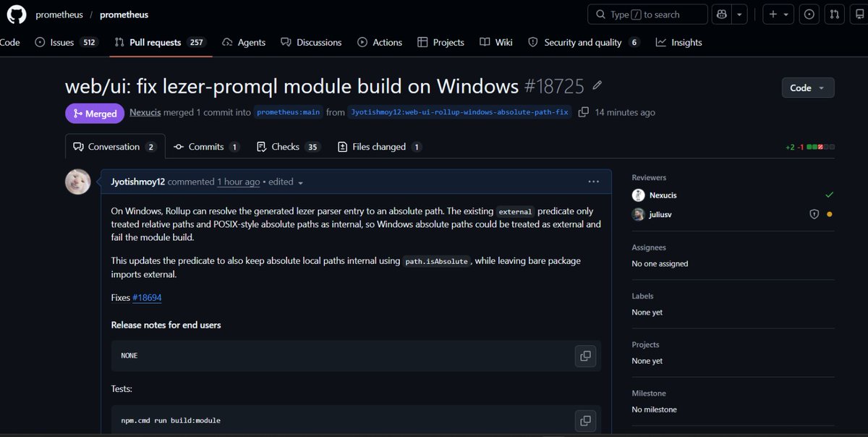This screenshot has height=437, width=868.
Task: Open the Copilot chat icon in header
Action: 720,14
